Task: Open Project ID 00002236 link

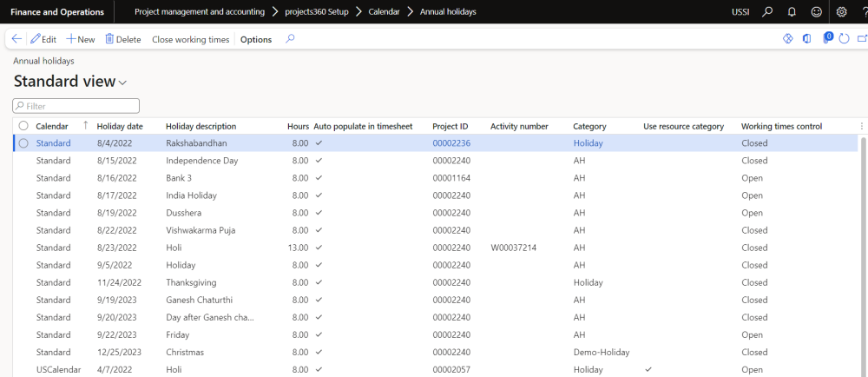Action: [x=451, y=143]
